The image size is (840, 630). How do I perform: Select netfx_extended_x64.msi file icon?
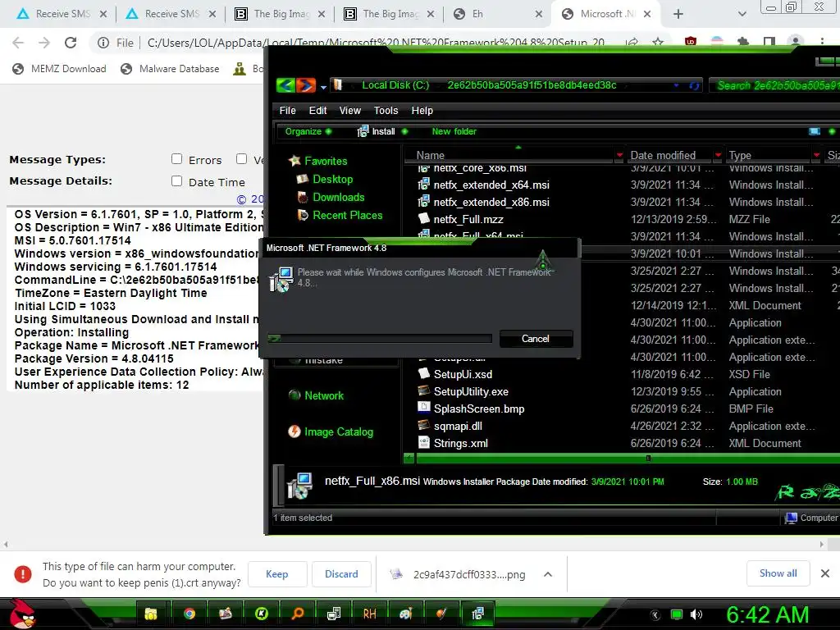pyautogui.click(x=424, y=185)
